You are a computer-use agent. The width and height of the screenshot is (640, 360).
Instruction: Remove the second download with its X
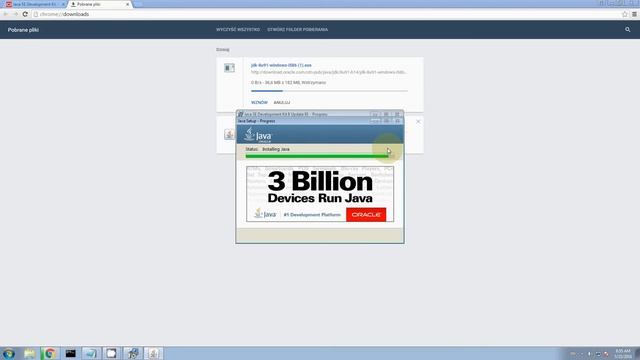[x=418, y=122]
